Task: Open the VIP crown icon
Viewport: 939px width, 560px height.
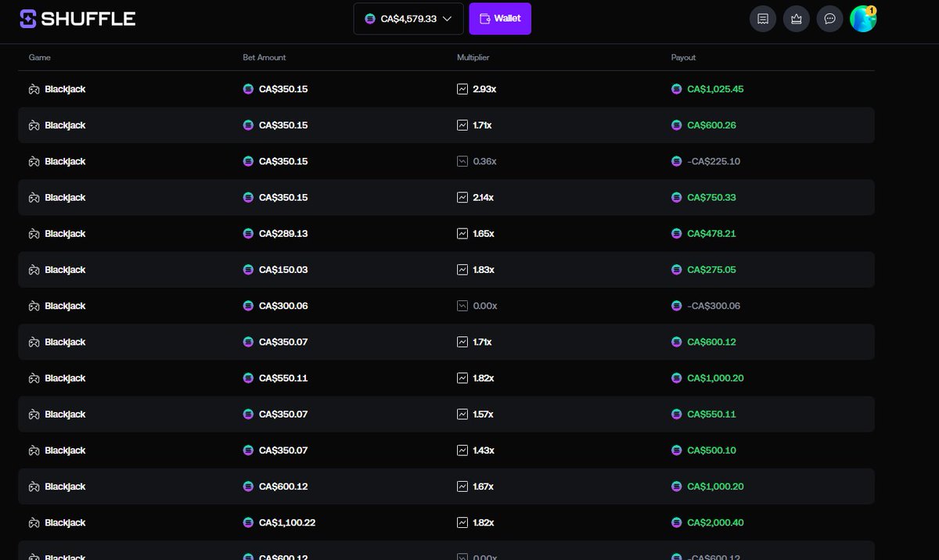Action: [x=797, y=19]
